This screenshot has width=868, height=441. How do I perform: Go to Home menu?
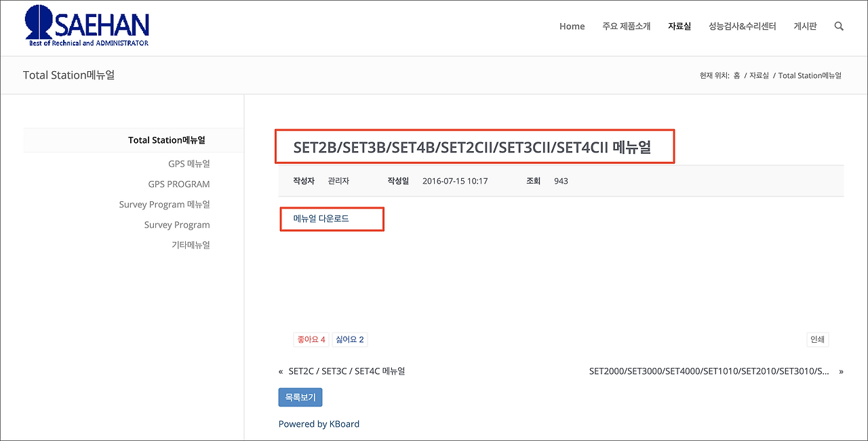click(572, 26)
